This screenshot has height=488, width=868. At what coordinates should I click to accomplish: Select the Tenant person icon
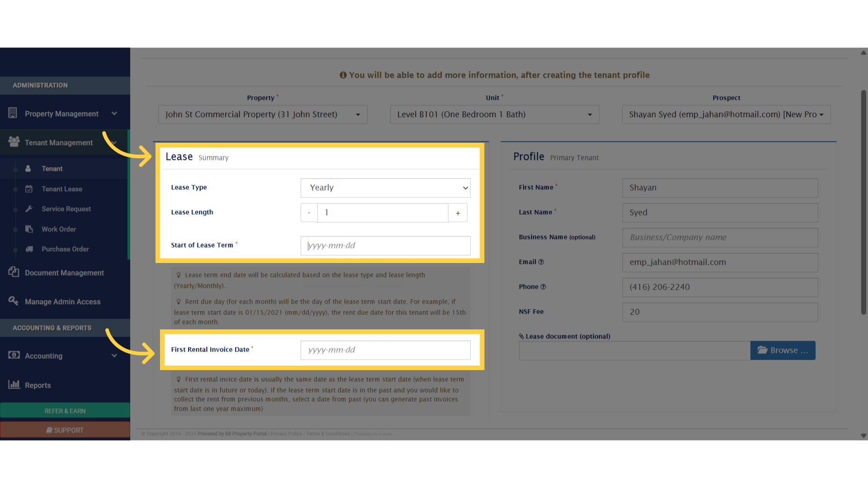tap(28, 169)
